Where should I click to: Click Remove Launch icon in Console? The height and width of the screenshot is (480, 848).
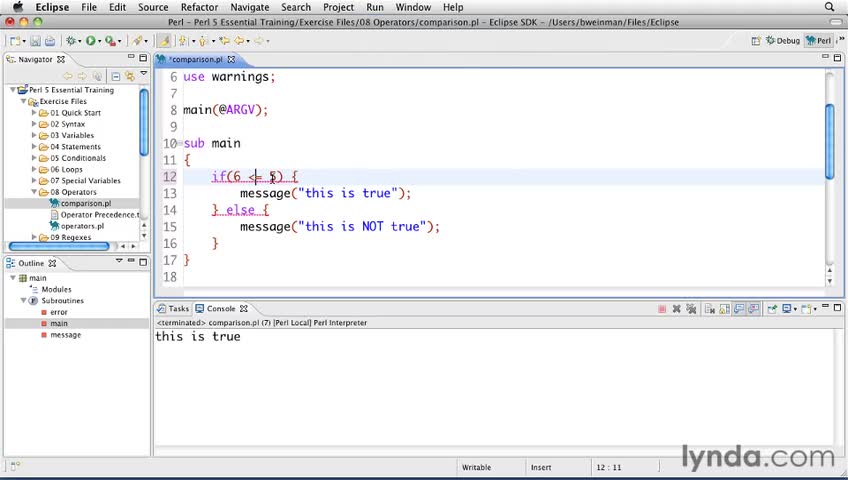pyautogui.click(x=676, y=309)
